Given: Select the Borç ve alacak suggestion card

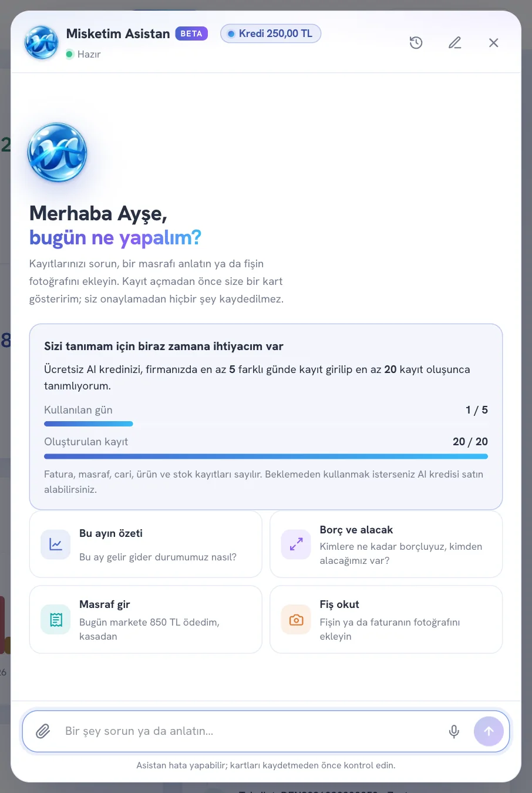Looking at the screenshot, I should [x=386, y=545].
